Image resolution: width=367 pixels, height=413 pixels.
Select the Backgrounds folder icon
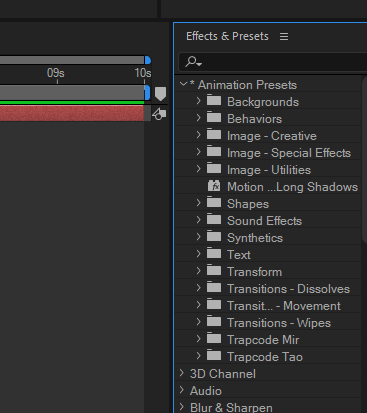pos(214,100)
